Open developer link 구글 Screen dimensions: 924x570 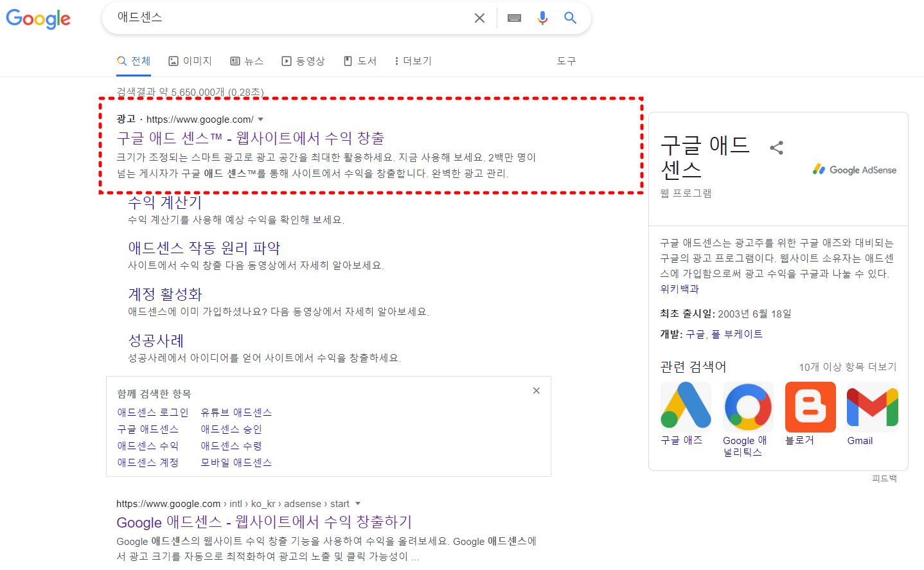point(695,334)
